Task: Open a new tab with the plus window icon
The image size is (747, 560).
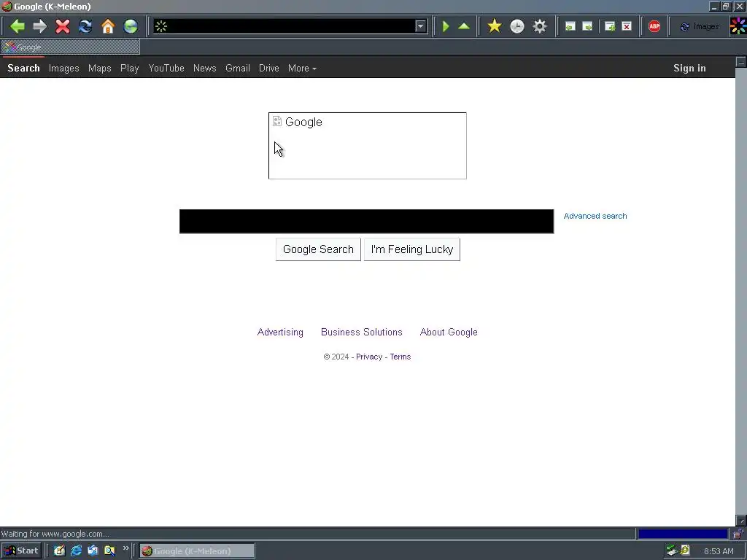Action: 610,26
